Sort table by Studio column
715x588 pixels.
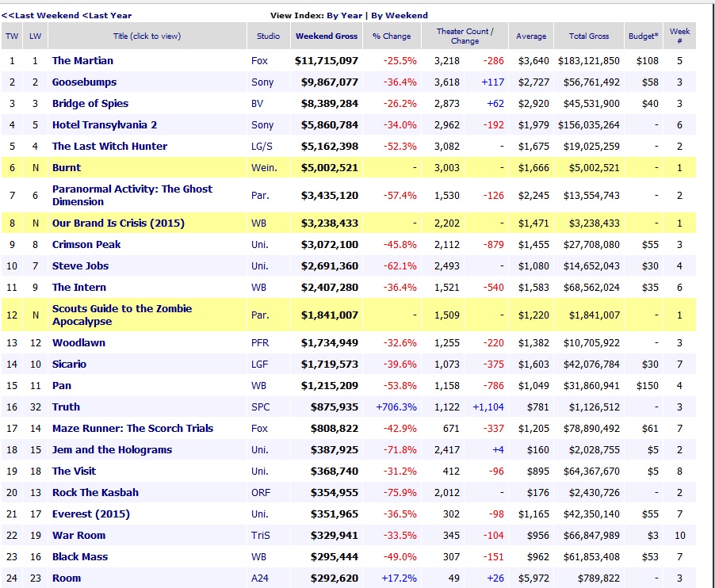point(268,36)
